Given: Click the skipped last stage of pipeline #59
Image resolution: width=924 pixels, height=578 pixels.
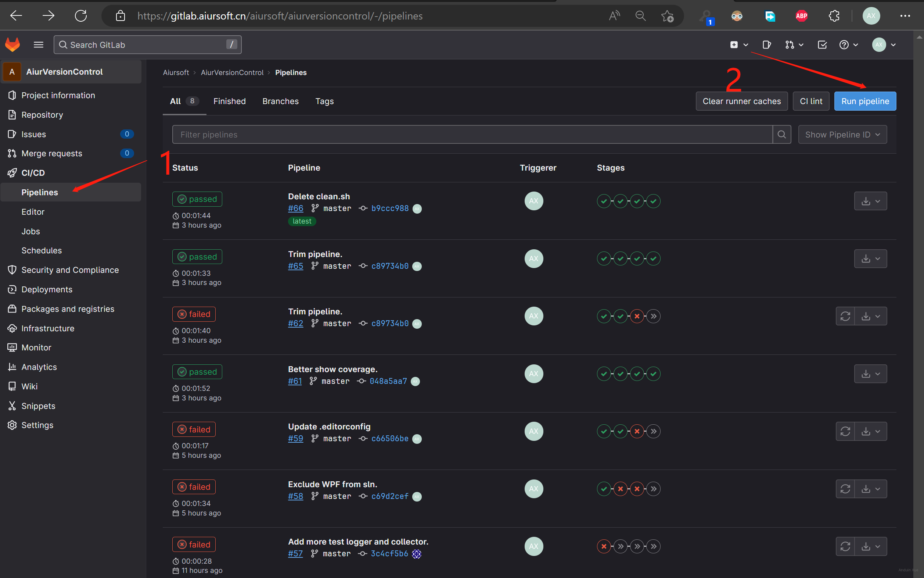Looking at the screenshot, I should click(654, 431).
